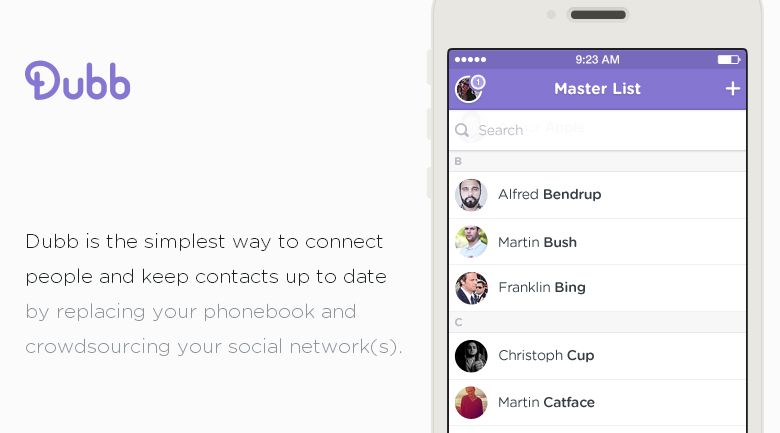Click the magnifier search icon
The image size is (780, 433).
[462, 130]
